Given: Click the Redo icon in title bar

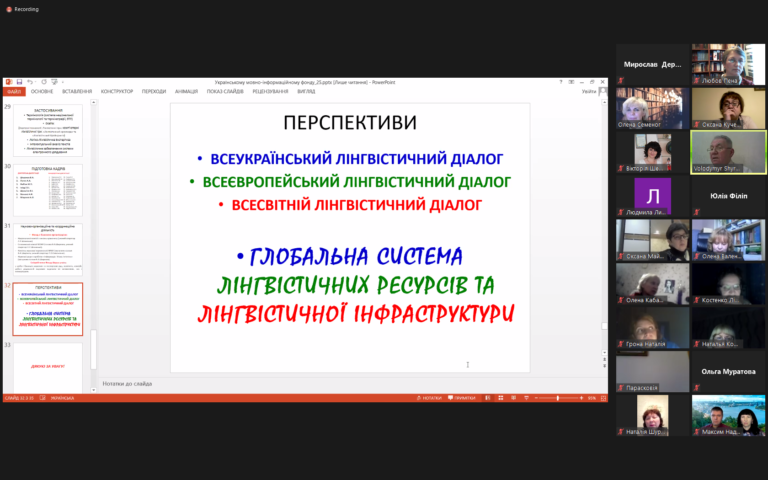Looking at the screenshot, I should tap(44, 82).
